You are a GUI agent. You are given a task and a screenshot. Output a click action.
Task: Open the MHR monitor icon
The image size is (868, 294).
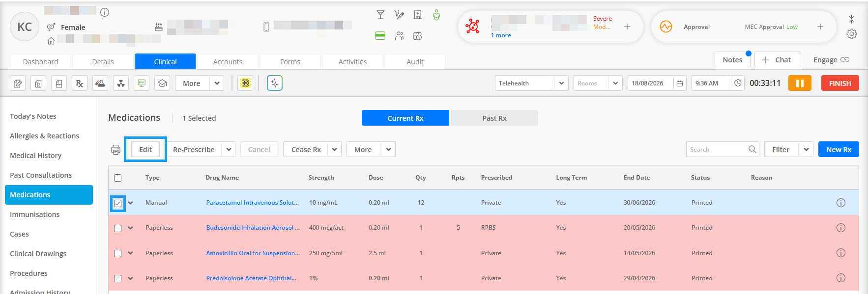142,83
